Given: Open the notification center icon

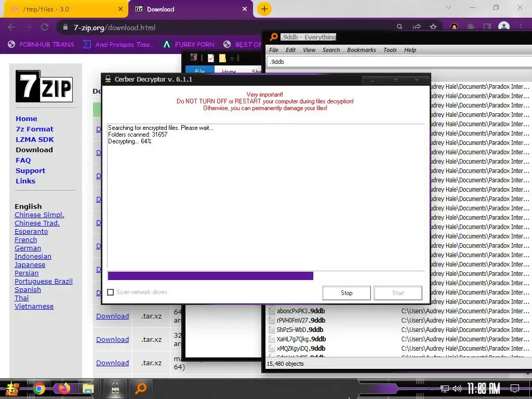Looking at the screenshot, I should pos(515,389).
